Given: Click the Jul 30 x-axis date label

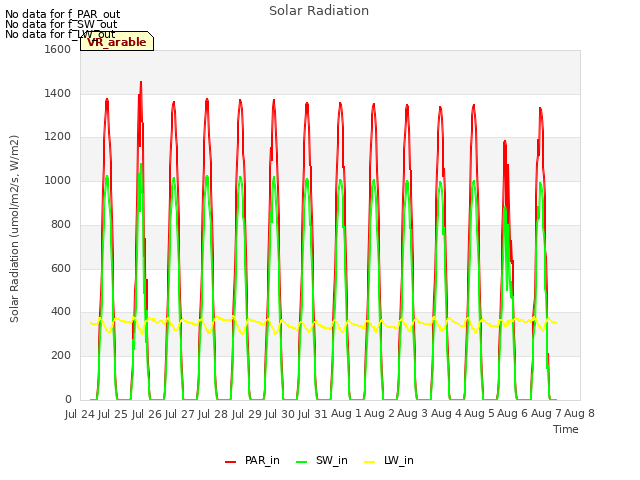Looking at the screenshot, I should pos(280,414).
